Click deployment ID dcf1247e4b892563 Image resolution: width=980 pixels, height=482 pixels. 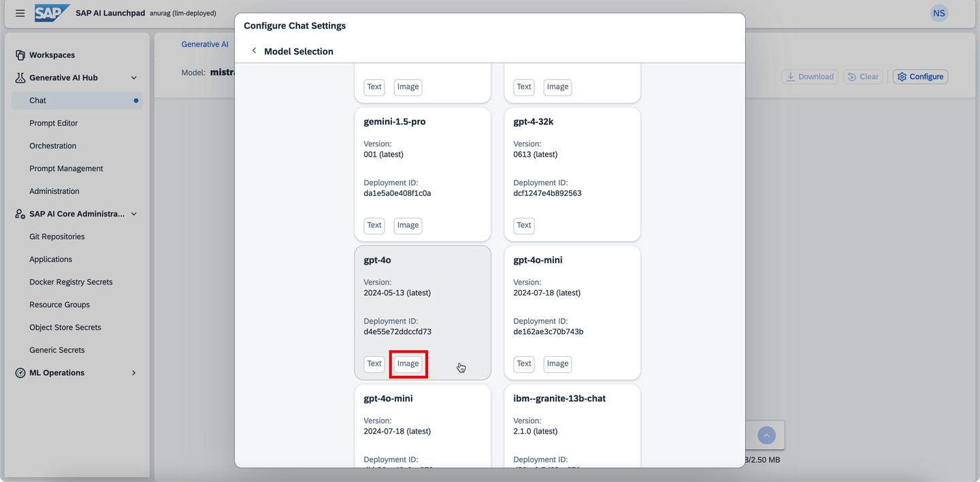coord(547,193)
